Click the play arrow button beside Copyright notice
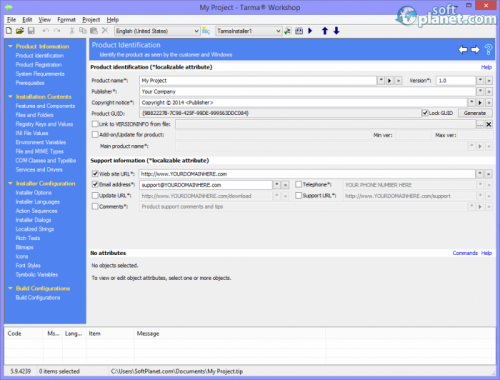Image resolution: width=500 pixels, height=380 pixels. click(x=480, y=103)
